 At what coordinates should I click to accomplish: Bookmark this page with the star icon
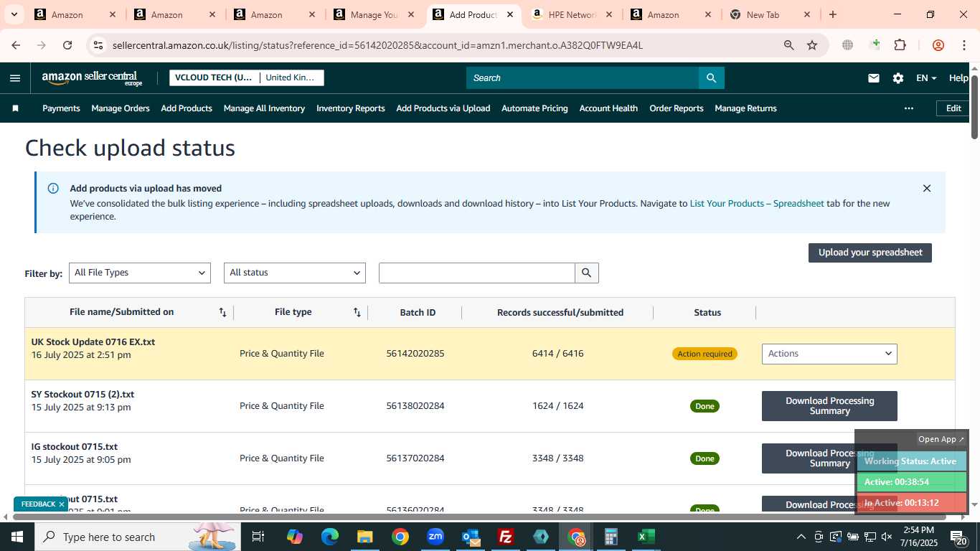(x=812, y=45)
